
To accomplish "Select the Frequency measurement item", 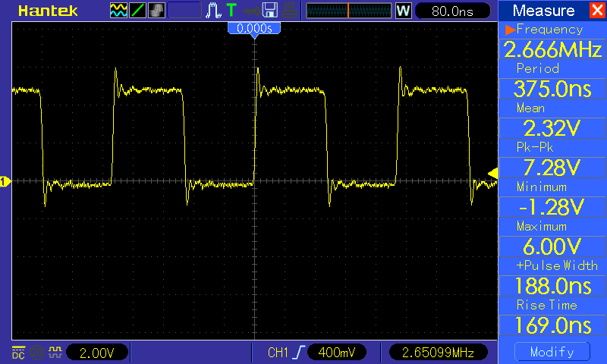I will (x=549, y=30).
